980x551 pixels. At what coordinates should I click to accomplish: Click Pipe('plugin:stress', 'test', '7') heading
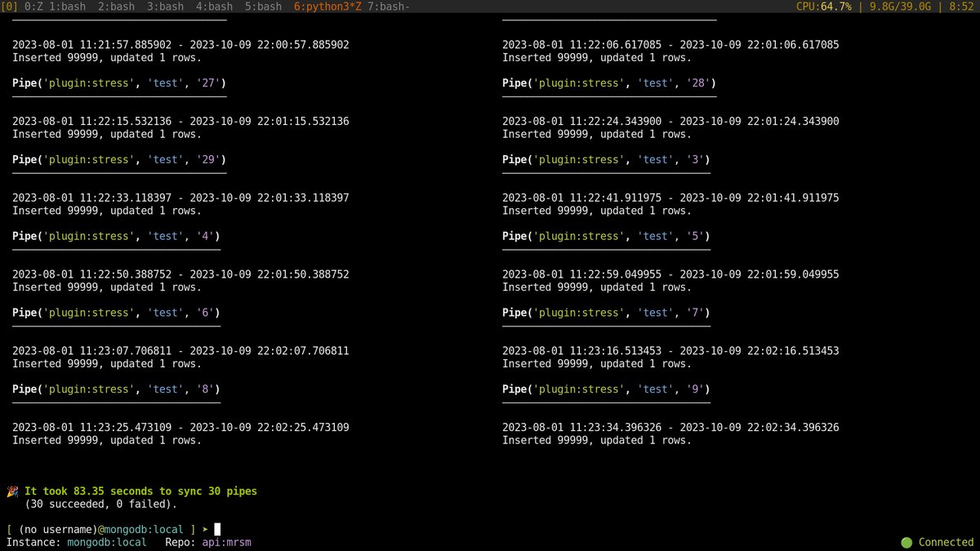click(606, 313)
